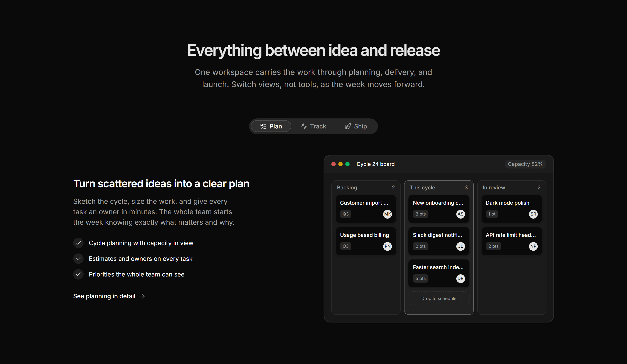Click the SR avatar on Dark mode polish

pos(533,214)
